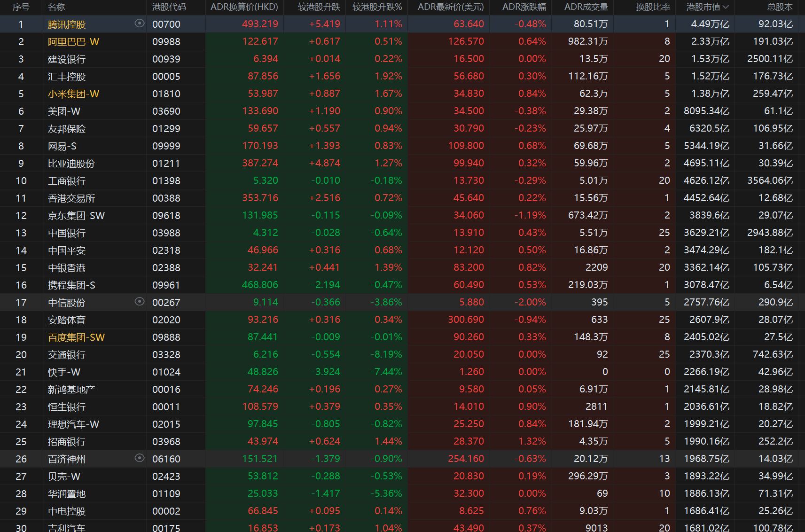Click stock code 03690

pos(166,111)
